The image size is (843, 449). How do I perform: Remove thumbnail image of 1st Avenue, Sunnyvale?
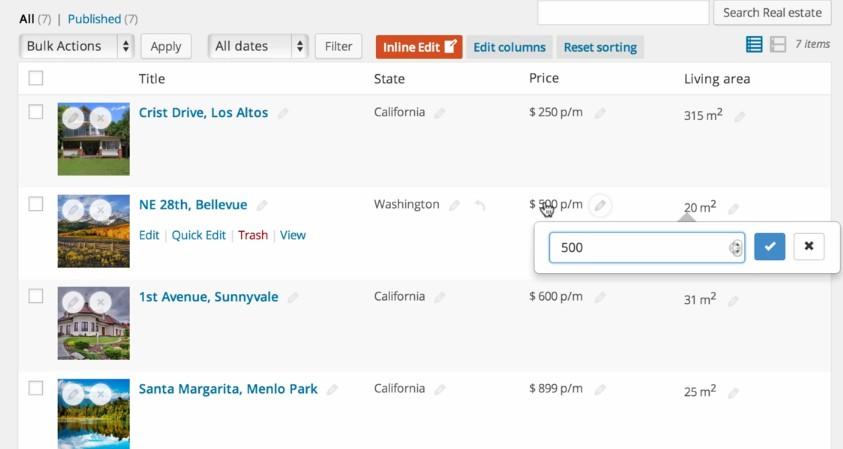click(100, 302)
